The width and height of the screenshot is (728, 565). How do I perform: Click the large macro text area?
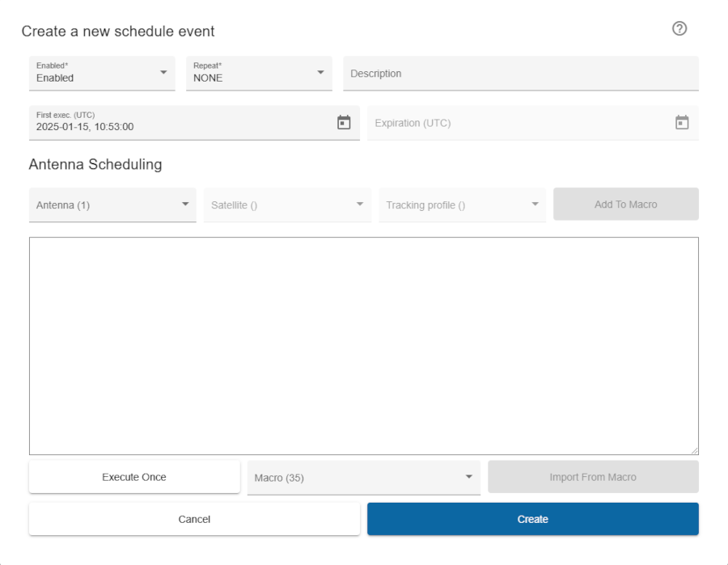point(364,344)
